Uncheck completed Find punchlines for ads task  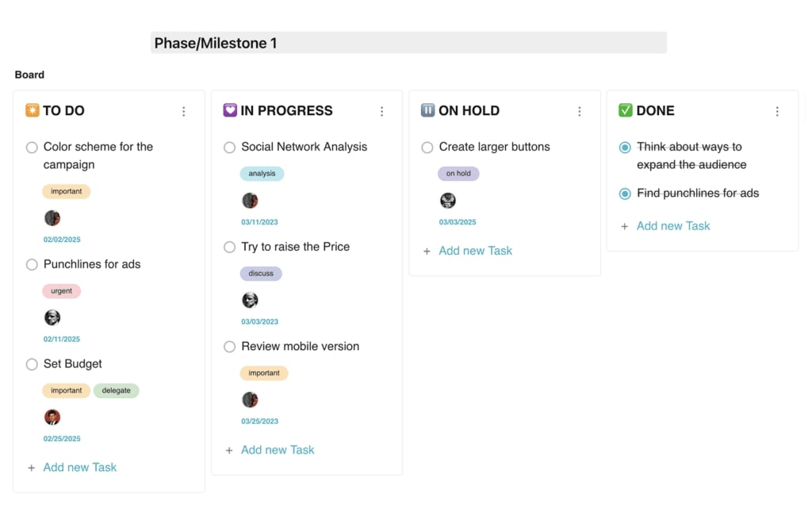click(x=625, y=194)
